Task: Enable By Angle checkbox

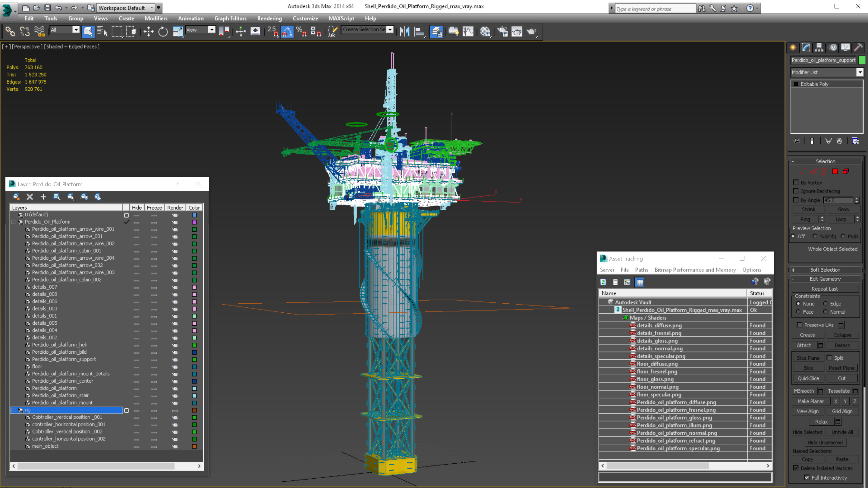Action: pyautogui.click(x=796, y=200)
